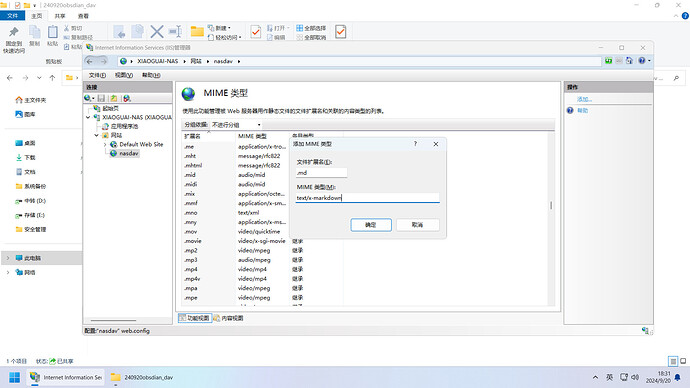Click the delete connection icon in IIS Connections toolbar
Image resolution: width=690 pixels, height=388 pixels.
tap(127, 98)
